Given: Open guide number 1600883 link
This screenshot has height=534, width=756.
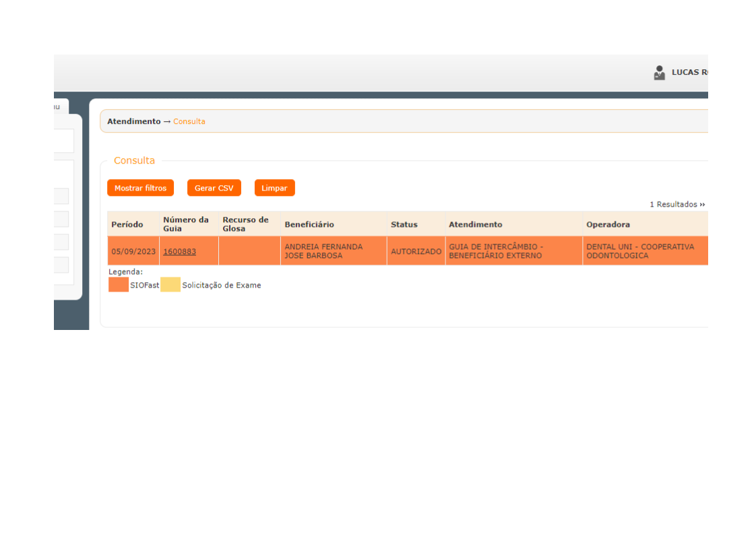Looking at the screenshot, I should coord(179,251).
